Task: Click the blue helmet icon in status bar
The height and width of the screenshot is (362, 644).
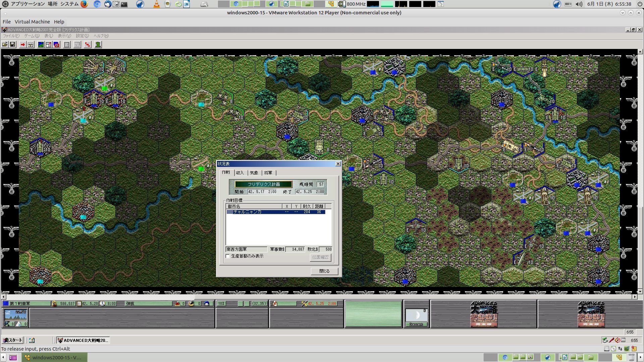Action: [207, 304]
